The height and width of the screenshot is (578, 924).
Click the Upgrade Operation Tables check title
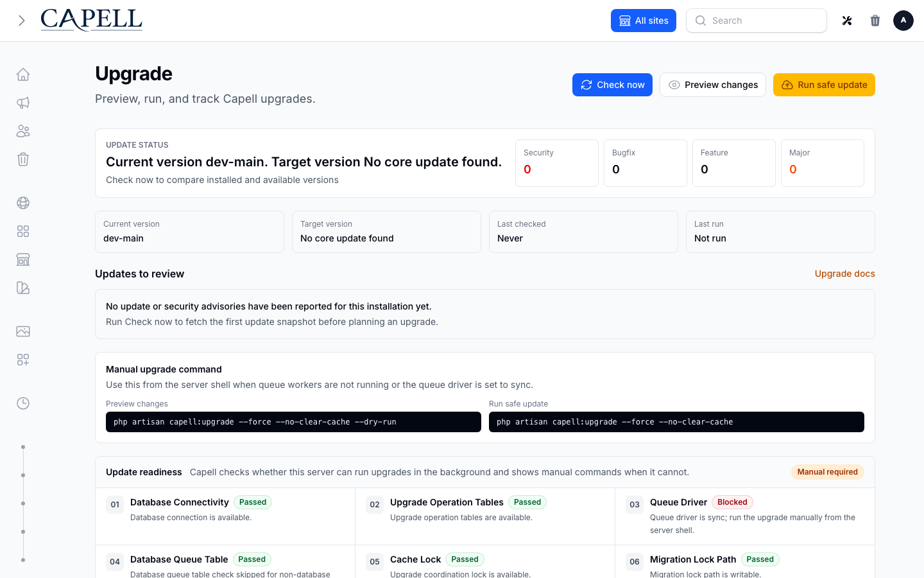(447, 502)
